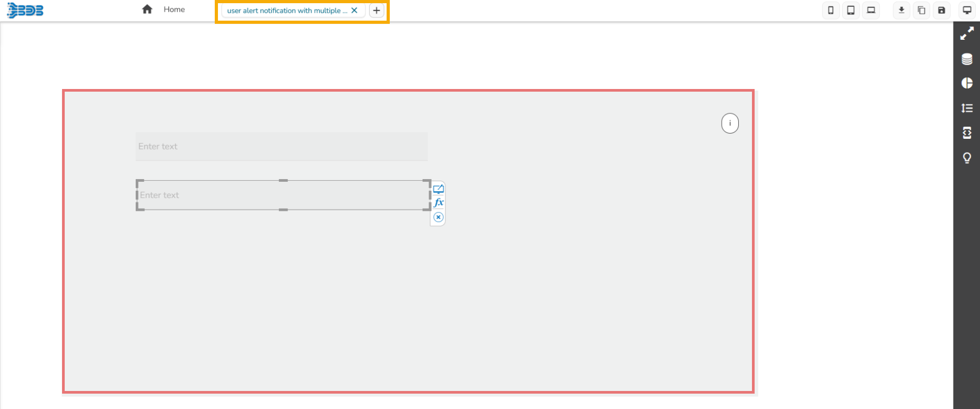Viewport: 980px width, 409px height.
Task: Click the first Enter text field
Action: point(281,146)
